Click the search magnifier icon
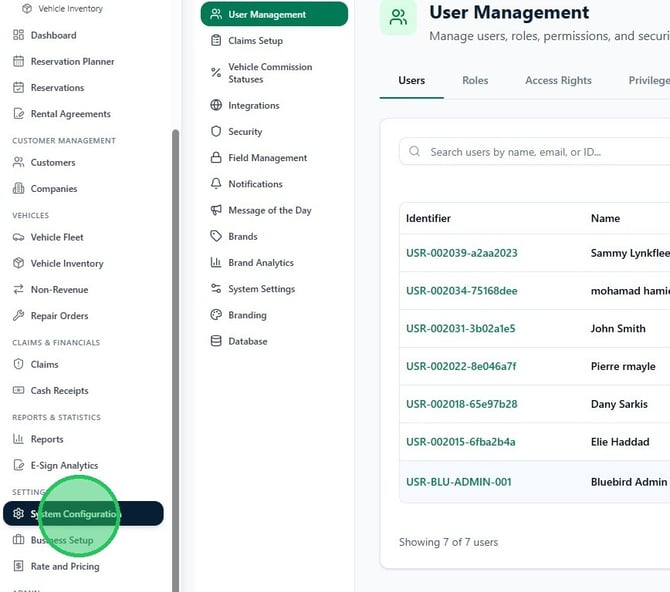This screenshot has height=592, width=670. (414, 151)
